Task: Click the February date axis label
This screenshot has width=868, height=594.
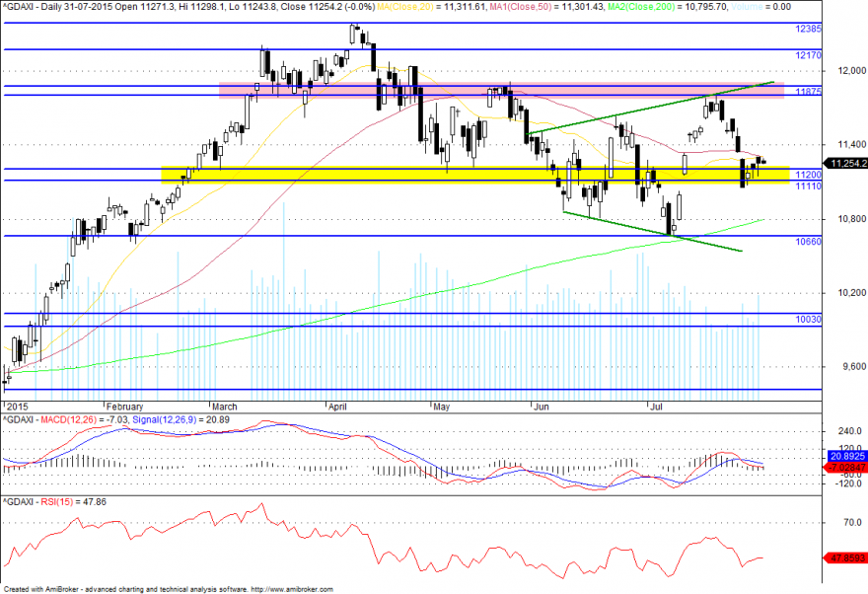Action: point(125,407)
